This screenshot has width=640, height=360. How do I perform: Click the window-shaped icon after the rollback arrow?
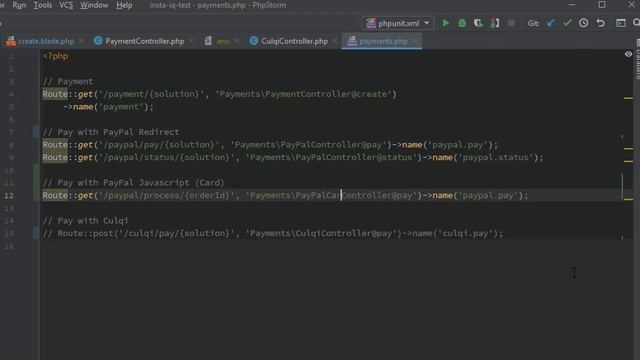pyautogui.click(x=621, y=23)
